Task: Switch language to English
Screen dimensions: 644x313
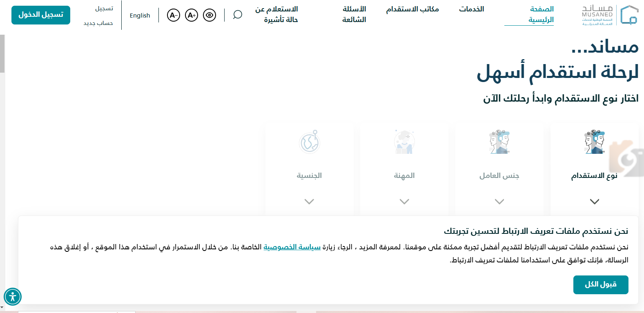Action: (x=140, y=16)
